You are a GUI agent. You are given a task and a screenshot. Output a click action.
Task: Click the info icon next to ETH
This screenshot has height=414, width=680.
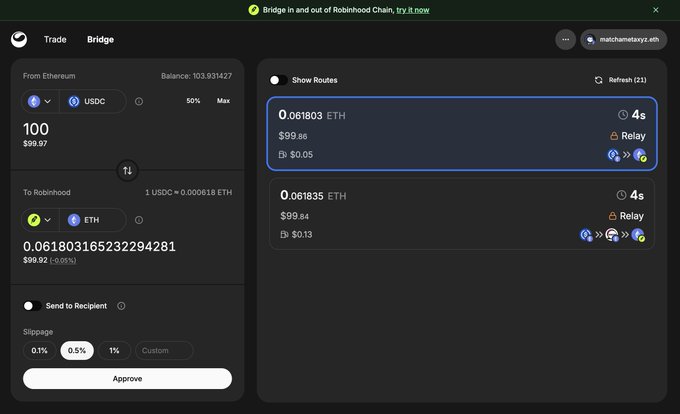click(139, 220)
